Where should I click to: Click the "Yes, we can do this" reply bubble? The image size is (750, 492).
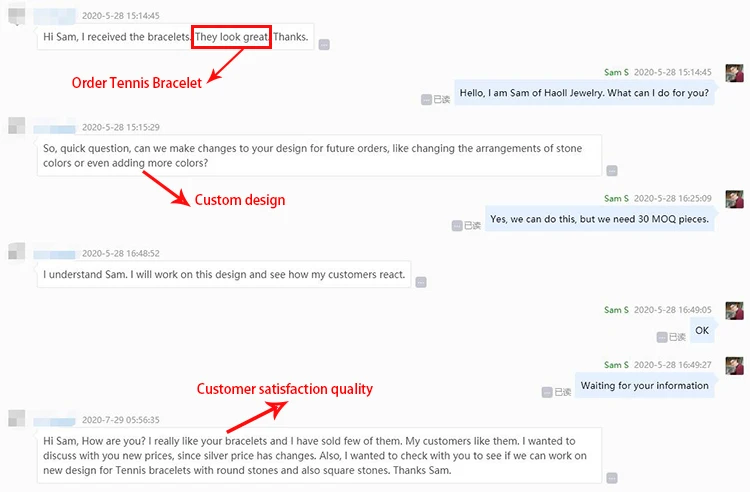[599, 219]
